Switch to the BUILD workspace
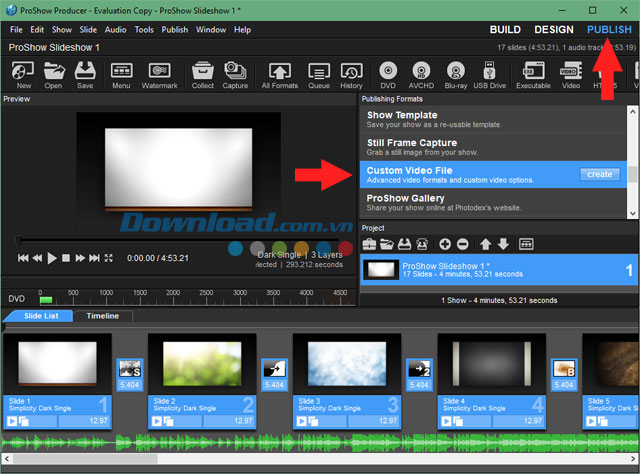The width and height of the screenshot is (640, 474). (x=505, y=30)
